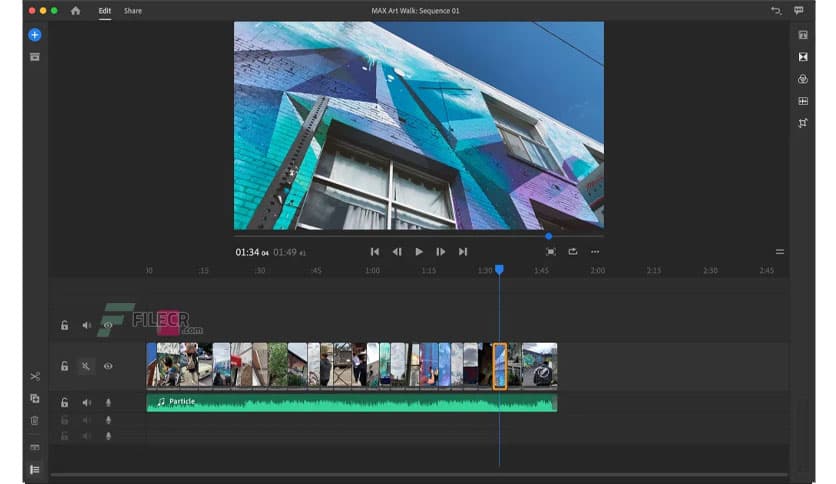Enter full screen preview mode
836x484 pixels.
[x=551, y=252]
